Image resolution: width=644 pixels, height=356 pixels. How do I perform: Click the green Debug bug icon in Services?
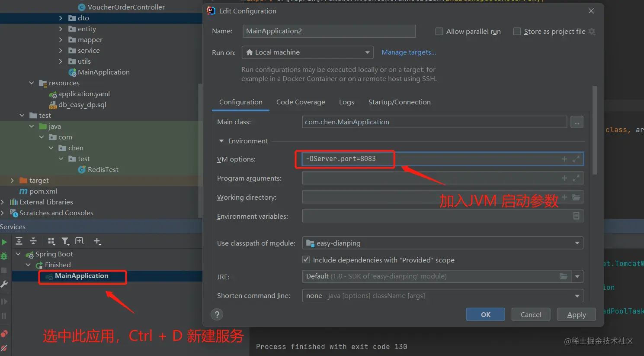[x=4, y=256]
